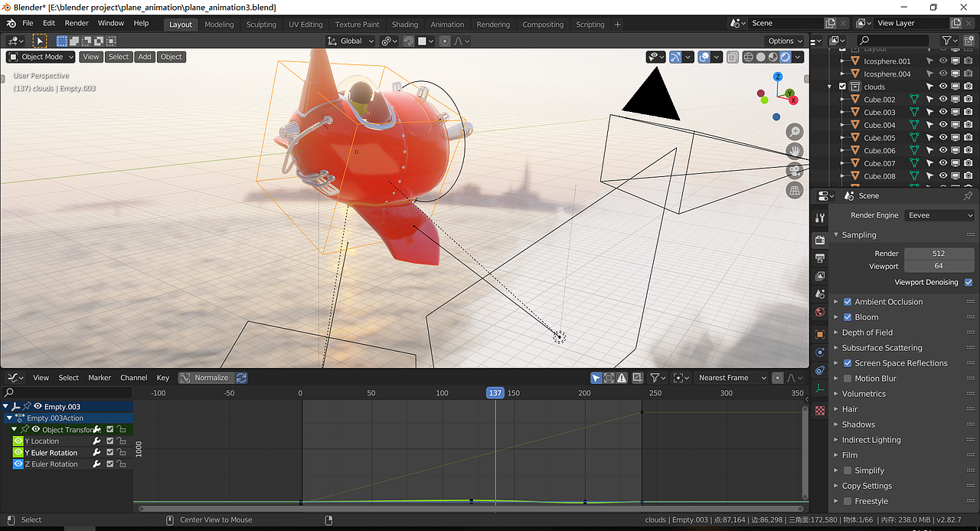Click the pin icon next to Empty.003
Image resolution: width=980 pixels, height=531 pixels.
(27, 406)
